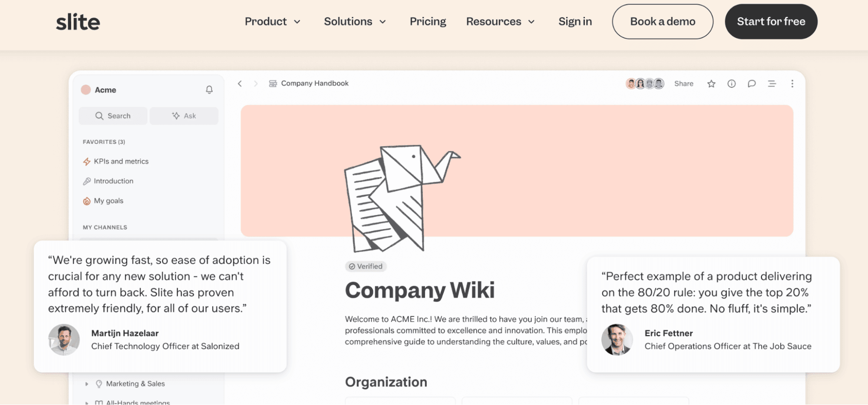The height and width of the screenshot is (405, 868).
Task: Click the Start for free button
Action: point(771,21)
